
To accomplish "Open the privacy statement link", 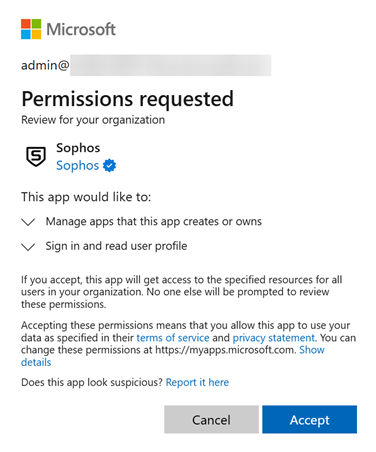I will (x=273, y=338).
